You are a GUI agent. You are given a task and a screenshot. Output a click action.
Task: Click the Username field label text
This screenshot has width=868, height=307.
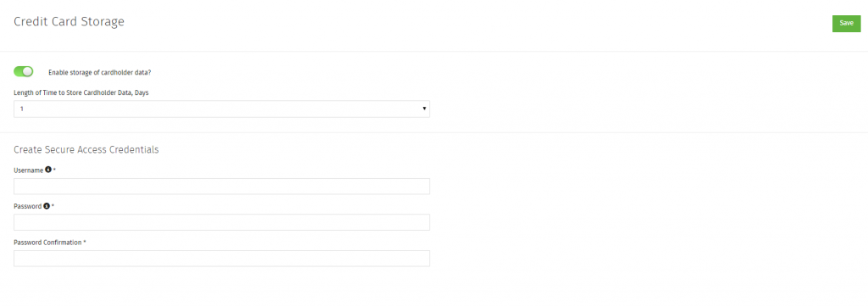(x=28, y=170)
